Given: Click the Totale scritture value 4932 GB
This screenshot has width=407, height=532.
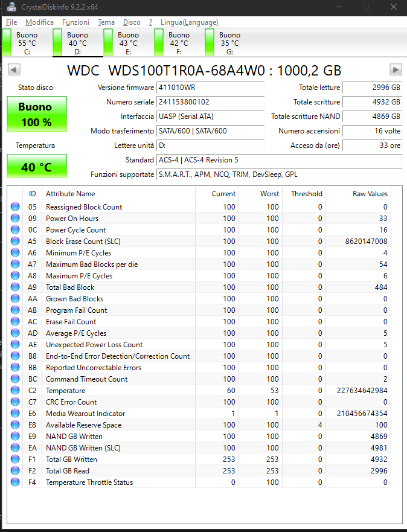Looking at the screenshot, I should coord(373,102).
